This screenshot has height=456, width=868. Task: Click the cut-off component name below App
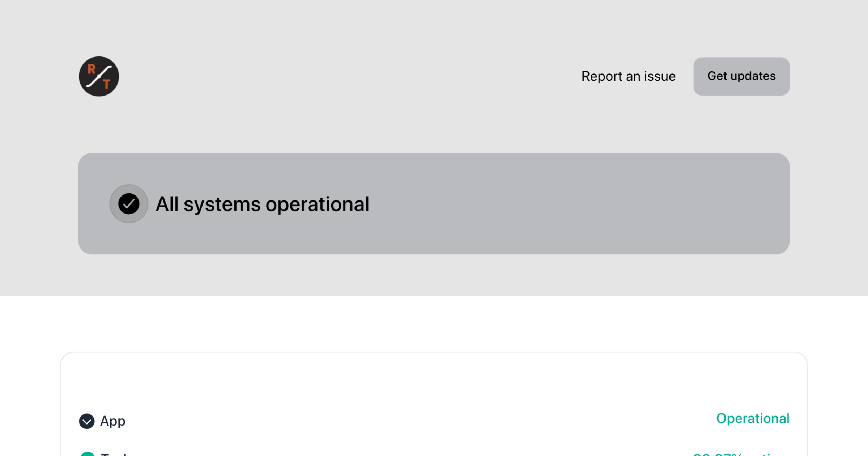click(114, 454)
